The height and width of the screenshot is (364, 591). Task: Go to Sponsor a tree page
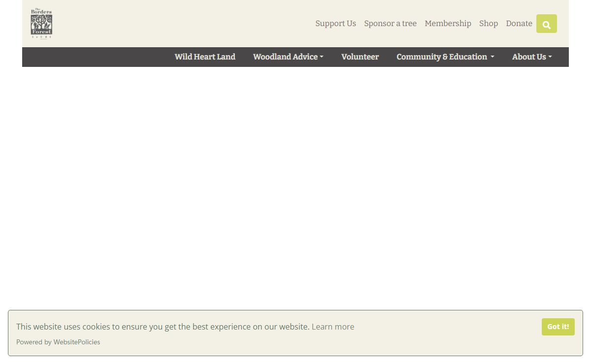[390, 24]
